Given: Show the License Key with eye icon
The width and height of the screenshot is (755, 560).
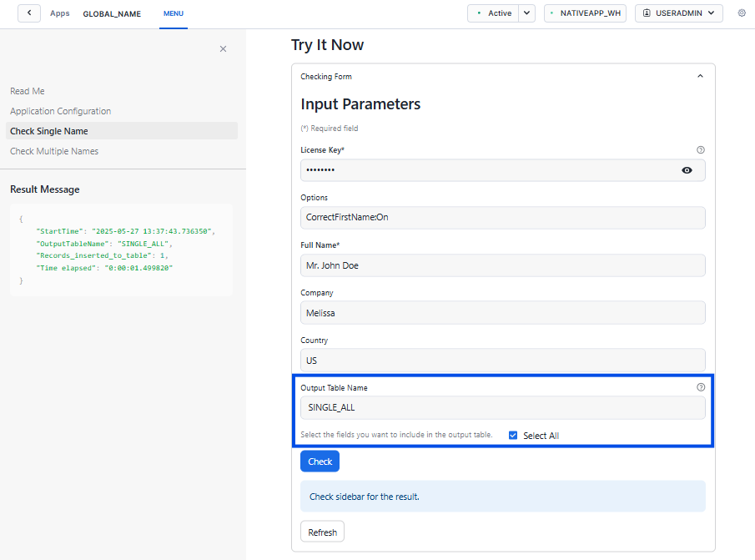Looking at the screenshot, I should tap(687, 170).
